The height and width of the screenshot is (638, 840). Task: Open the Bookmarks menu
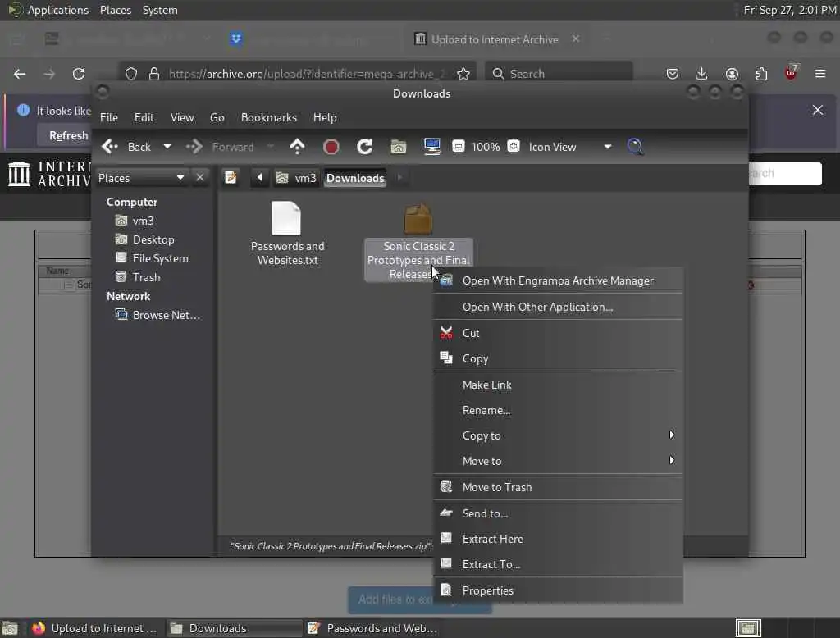point(269,117)
